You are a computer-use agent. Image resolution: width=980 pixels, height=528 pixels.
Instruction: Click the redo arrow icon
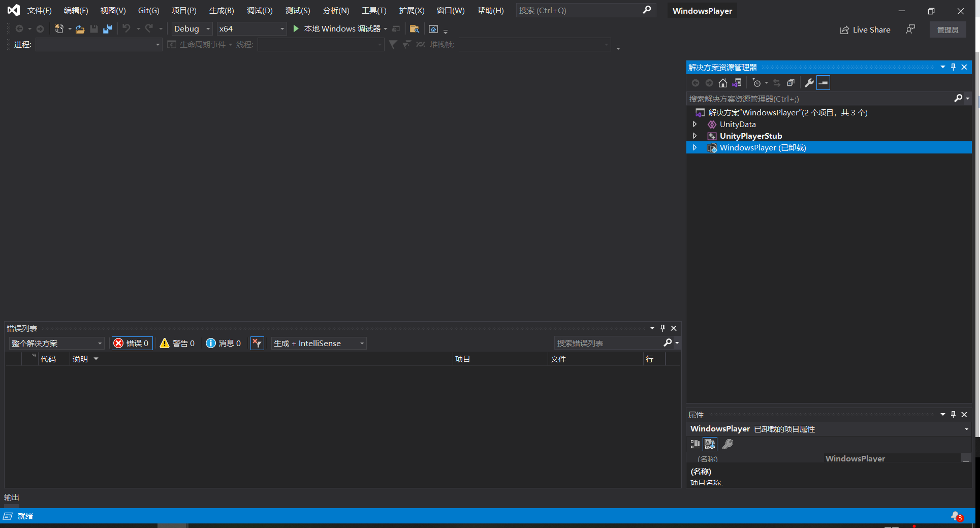pyautogui.click(x=149, y=29)
